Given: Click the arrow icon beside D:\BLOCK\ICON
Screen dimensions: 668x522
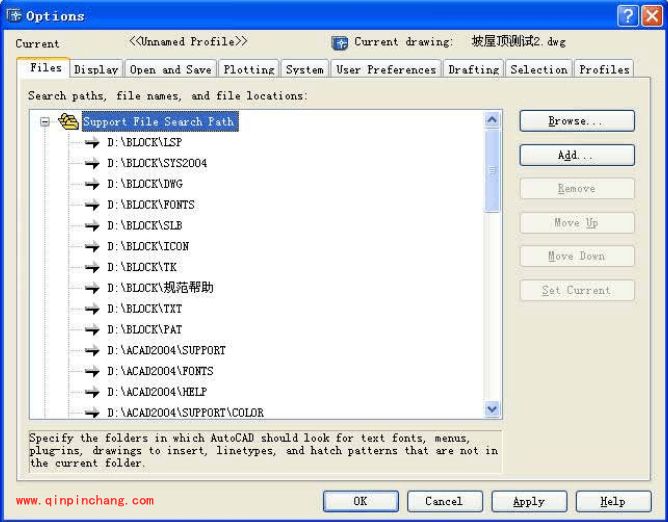Looking at the screenshot, I should pos(92,247).
